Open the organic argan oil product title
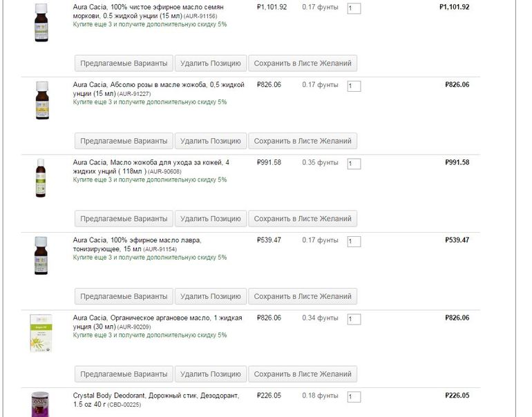This screenshot has width=532, height=417. 157,318
